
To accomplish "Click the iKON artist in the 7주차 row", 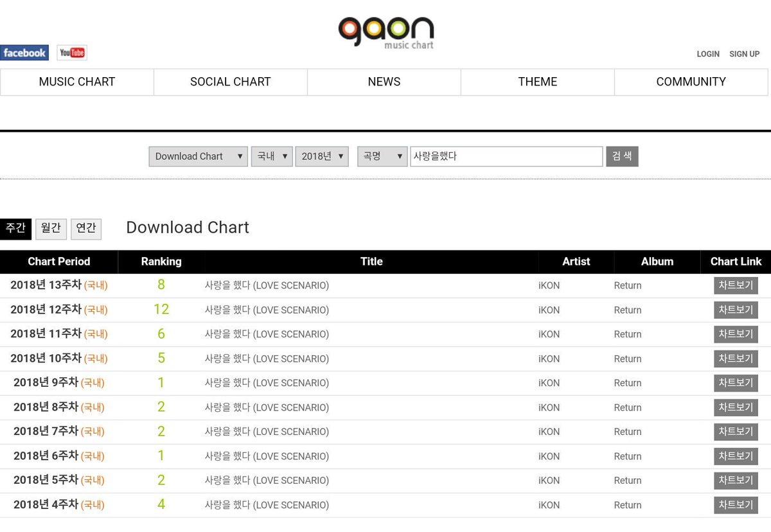I will click(549, 432).
